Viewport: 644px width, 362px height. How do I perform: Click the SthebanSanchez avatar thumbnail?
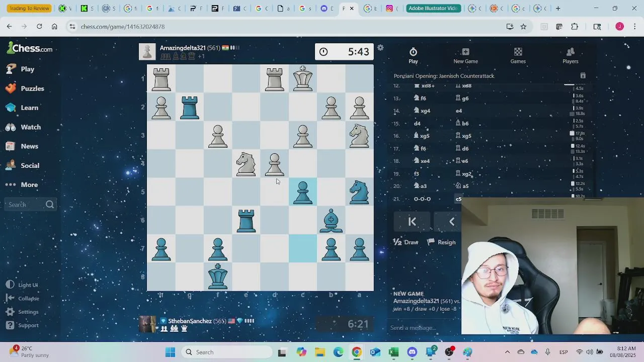[147, 324]
